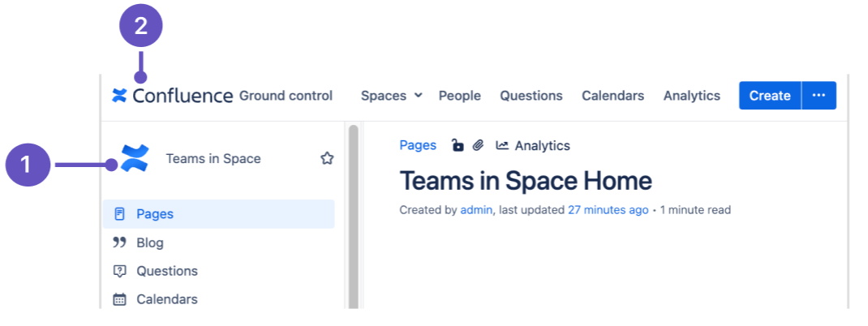Click the Pages breadcrumb link
Viewport: 868px width, 326px height.
418,146
